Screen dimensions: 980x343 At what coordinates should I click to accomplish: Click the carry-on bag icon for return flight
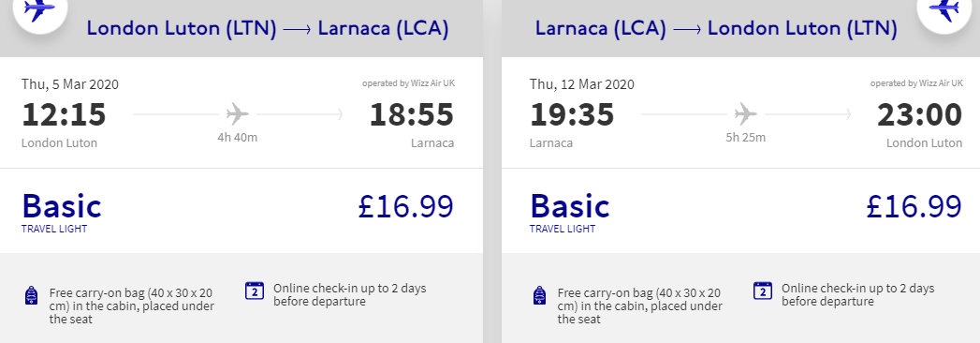[x=539, y=295]
